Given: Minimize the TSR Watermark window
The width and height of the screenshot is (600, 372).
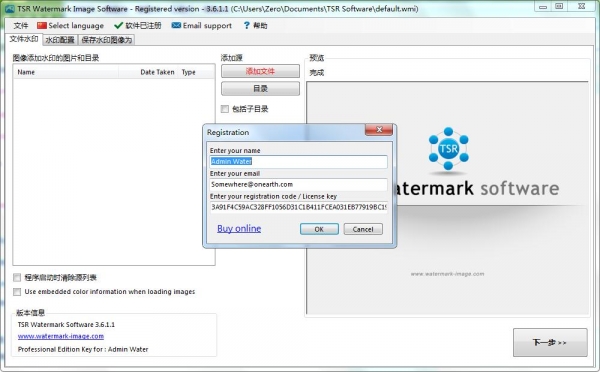Looking at the screenshot, I should (543, 7).
